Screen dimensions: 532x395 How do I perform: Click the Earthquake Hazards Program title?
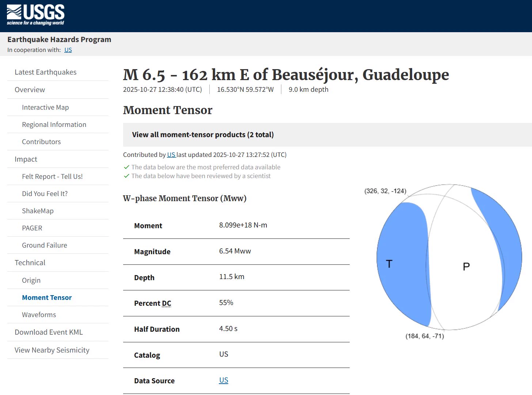[x=59, y=39]
